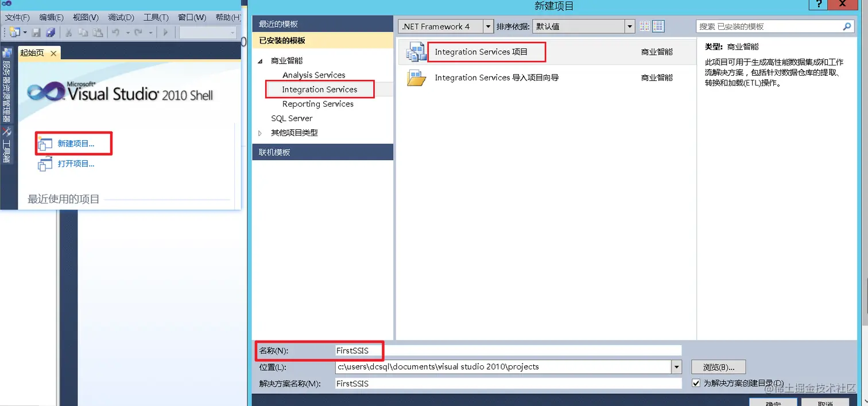
Task: Select Reporting Services in template tree
Action: (x=317, y=104)
